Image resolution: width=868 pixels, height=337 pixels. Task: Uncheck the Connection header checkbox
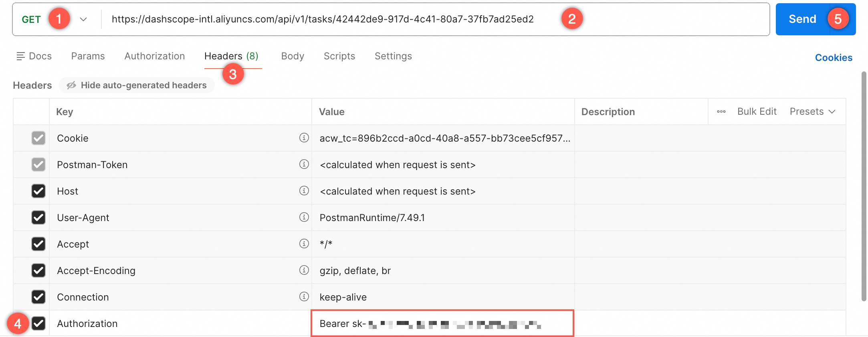coord(38,297)
